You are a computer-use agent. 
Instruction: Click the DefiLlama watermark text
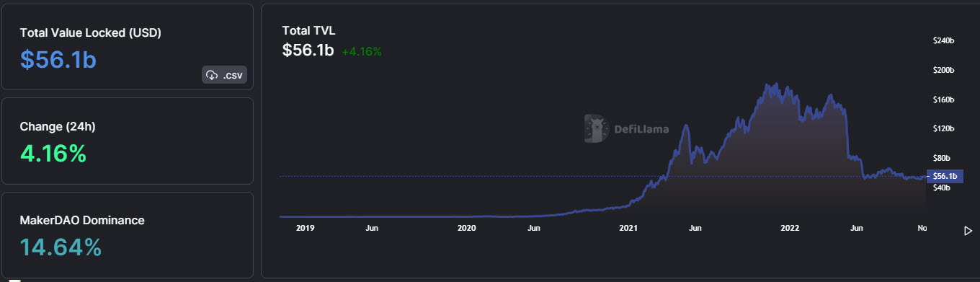pos(641,130)
